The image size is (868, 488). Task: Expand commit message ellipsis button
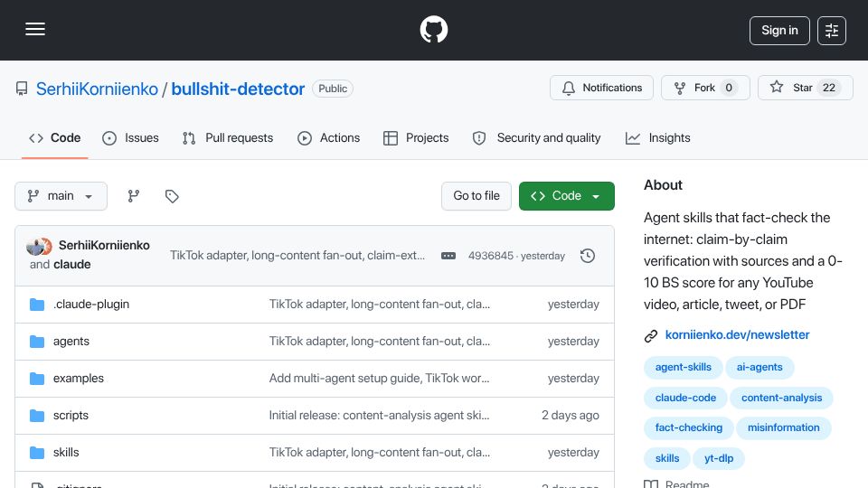(x=448, y=256)
